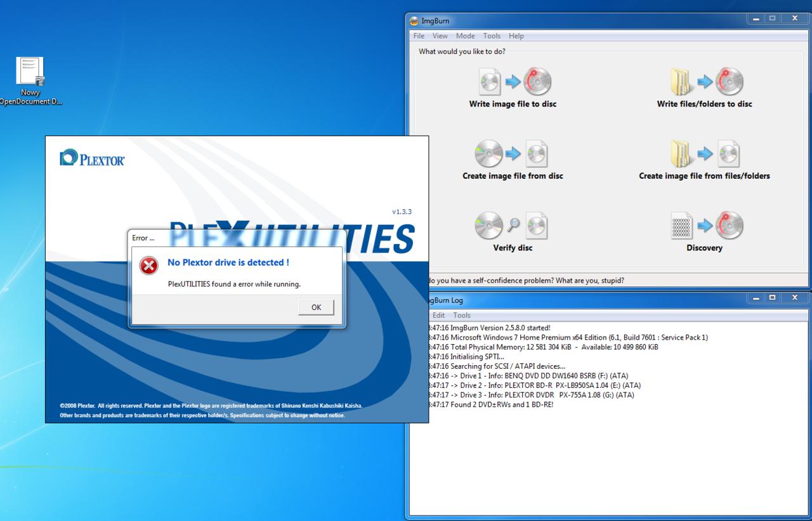The height and width of the screenshot is (521, 812).
Task: Open the Tools menu in ImgBurn Log
Action: point(462,315)
